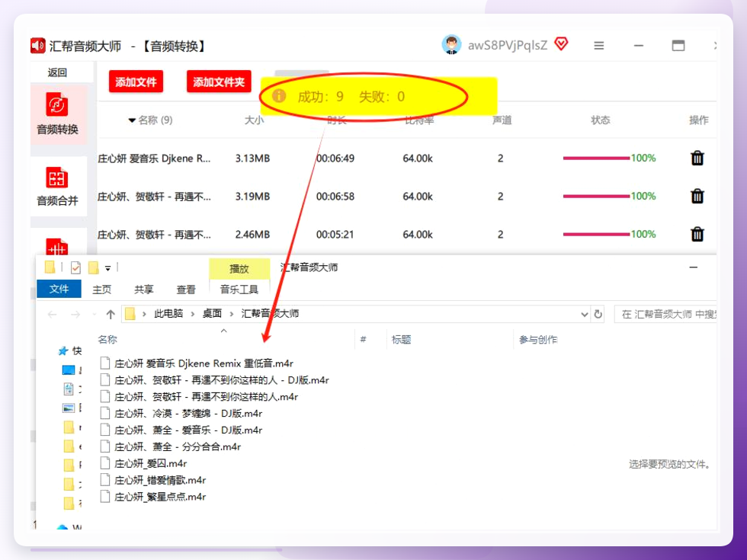
Task: Open the 查看 ribbon tab
Action: (186, 290)
